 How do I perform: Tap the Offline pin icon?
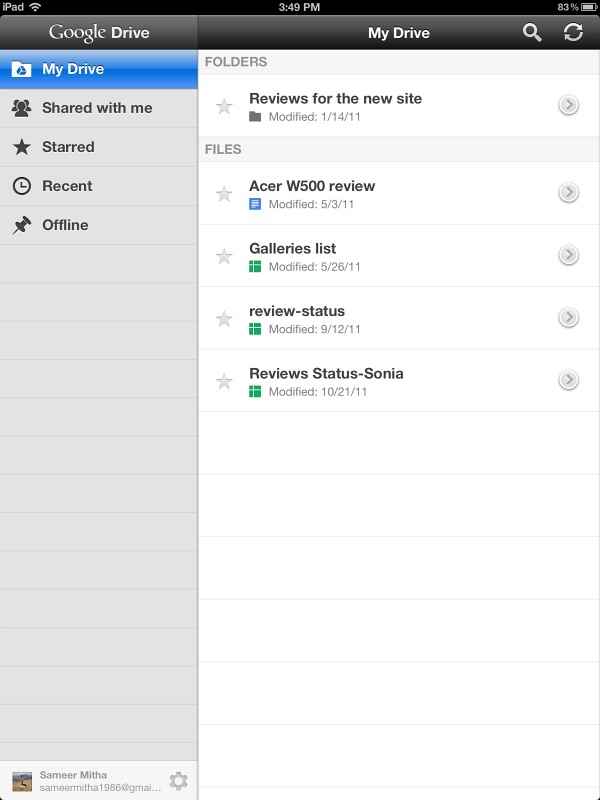[21, 225]
